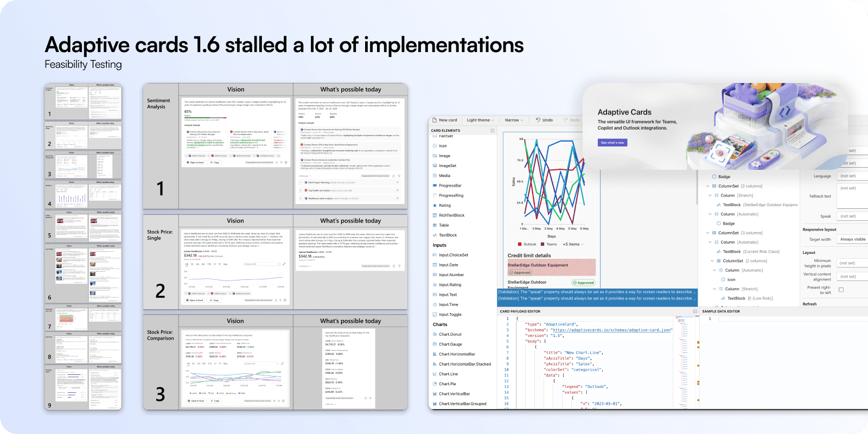
Task: Select the RichTextBlock element icon
Action: [435, 215]
